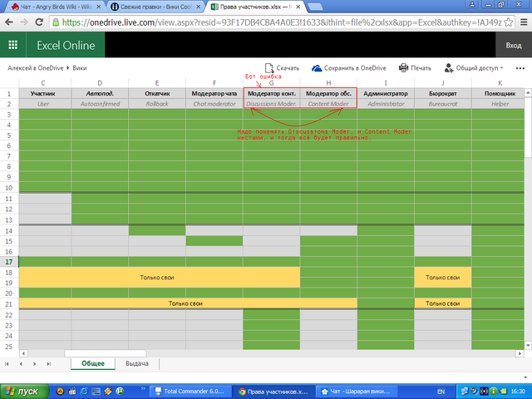The image size is (532, 399).
Task: Select the Участник header cell
Action: click(x=43, y=94)
